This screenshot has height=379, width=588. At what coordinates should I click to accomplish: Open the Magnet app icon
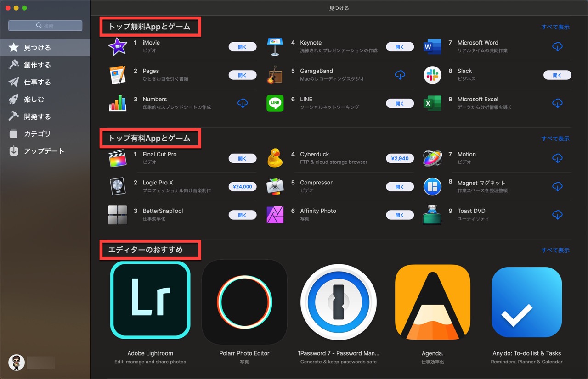click(x=432, y=187)
